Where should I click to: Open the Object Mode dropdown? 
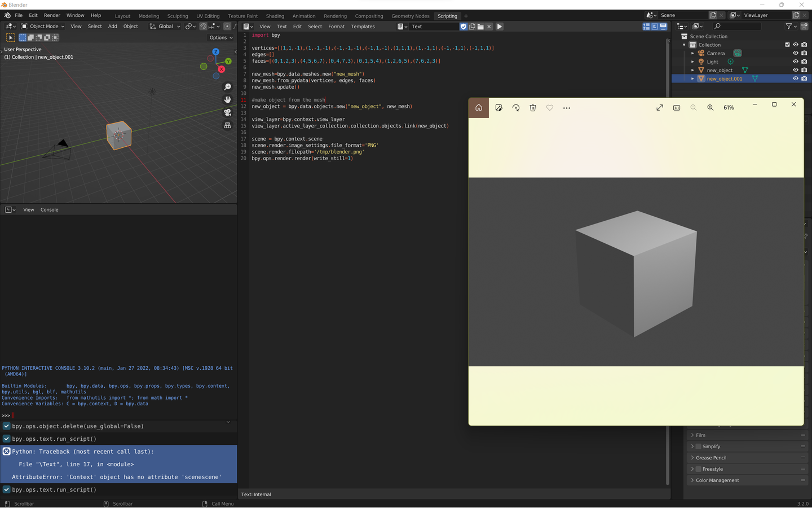pos(42,26)
